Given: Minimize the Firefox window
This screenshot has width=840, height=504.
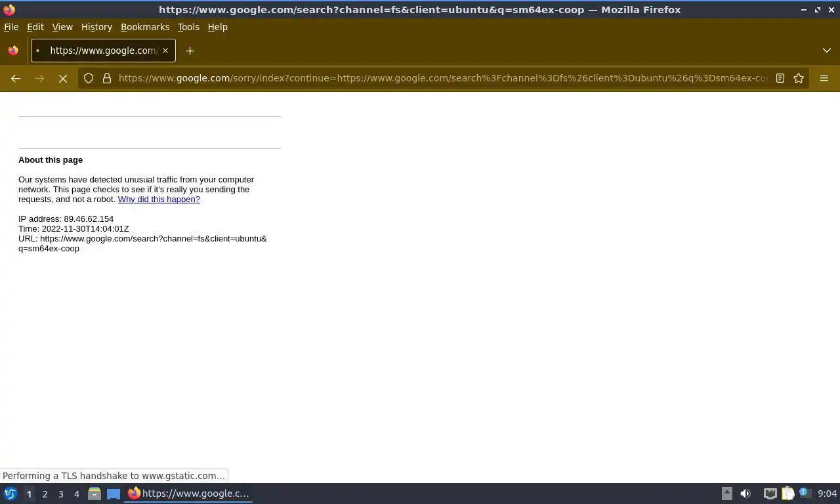Looking at the screenshot, I should click(x=804, y=10).
